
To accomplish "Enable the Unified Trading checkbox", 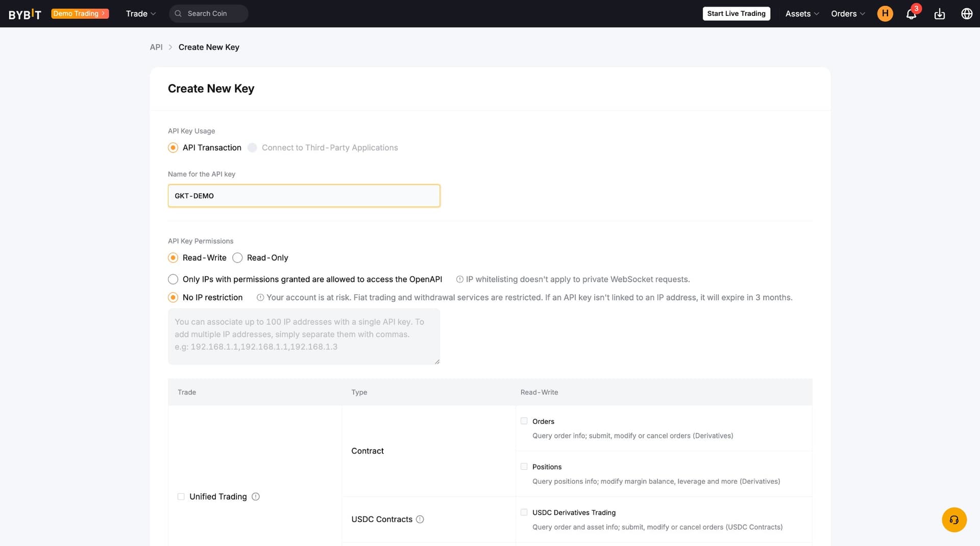I will pyautogui.click(x=181, y=496).
